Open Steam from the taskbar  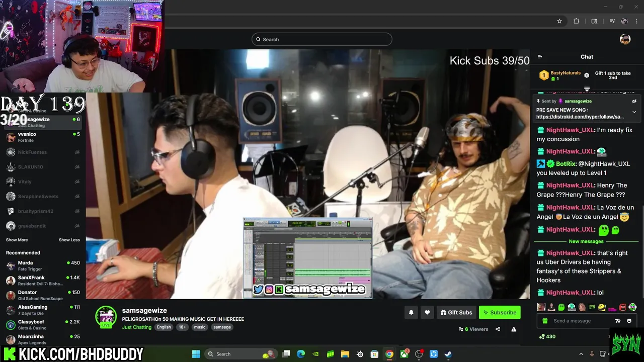[x=448, y=354]
